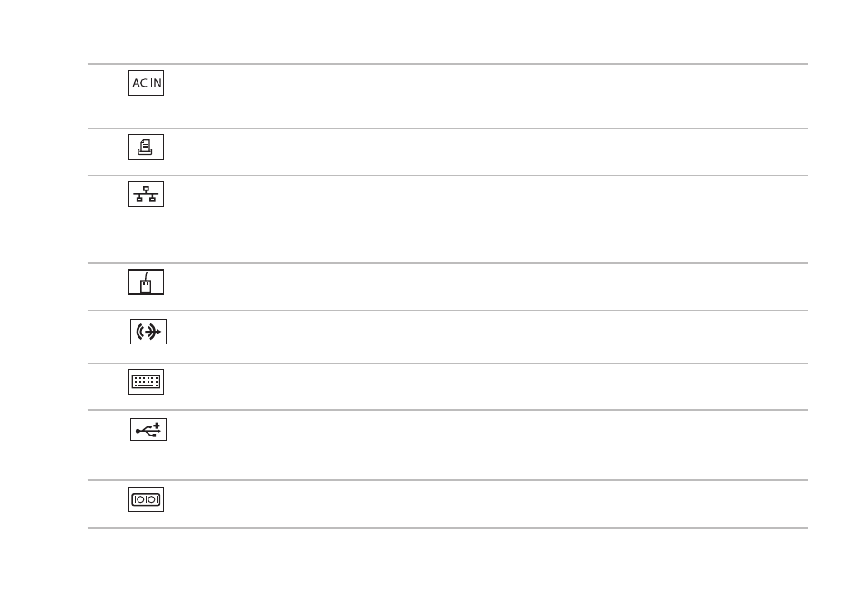Click the divider between keyboard and USB rows
868x616 pixels.
click(448, 410)
